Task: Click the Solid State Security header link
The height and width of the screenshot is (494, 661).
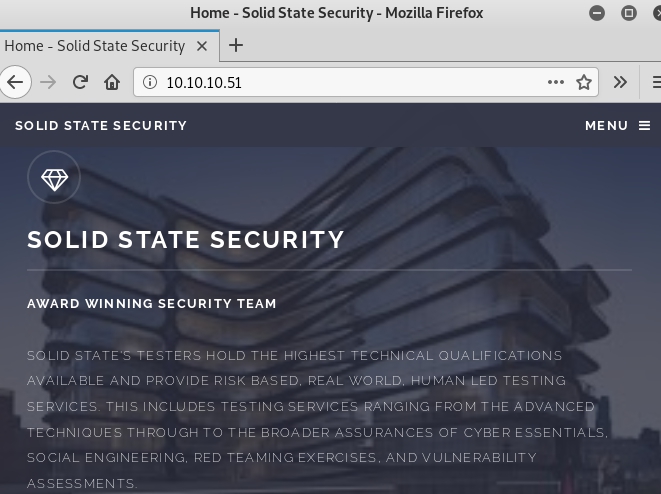Action: (101, 126)
